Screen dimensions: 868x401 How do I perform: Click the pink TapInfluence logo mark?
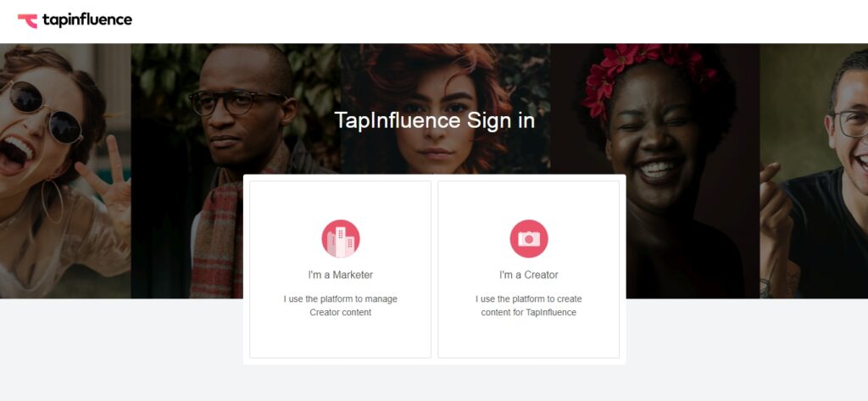pyautogui.click(x=27, y=21)
